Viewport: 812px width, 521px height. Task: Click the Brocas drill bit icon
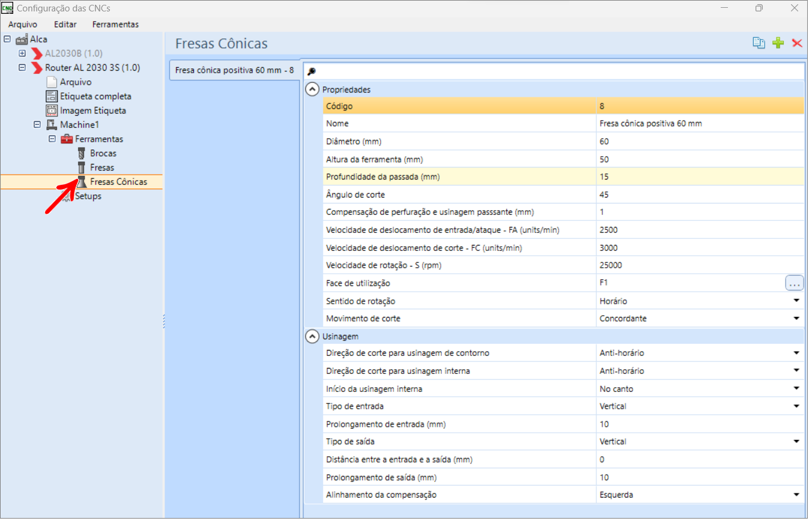click(x=82, y=154)
